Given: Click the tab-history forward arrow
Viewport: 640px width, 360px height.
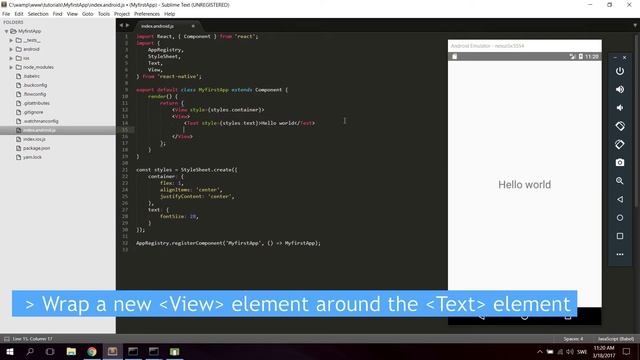Looking at the screenshot, I should [127, 25].
